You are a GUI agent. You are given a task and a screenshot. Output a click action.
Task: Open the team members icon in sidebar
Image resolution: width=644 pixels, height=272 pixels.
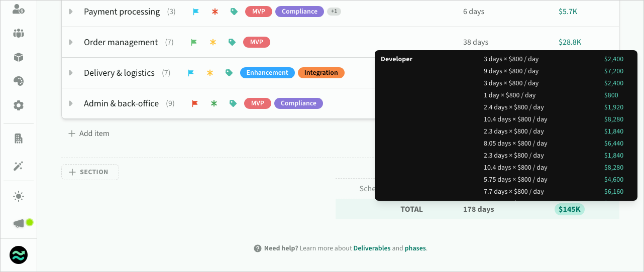coord(19,34)
